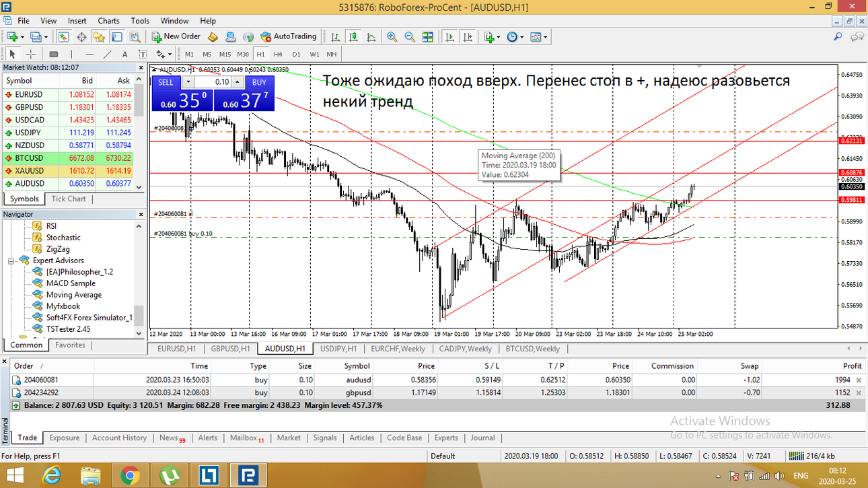Toggle the Data Window crosshair icon
Image resolution: width=868 pixels, height=488 pixels.
tap(82, 36)
